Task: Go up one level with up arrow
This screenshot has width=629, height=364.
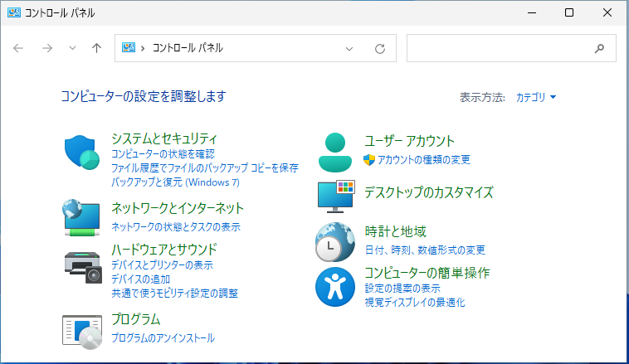Action: pos(97,48)
